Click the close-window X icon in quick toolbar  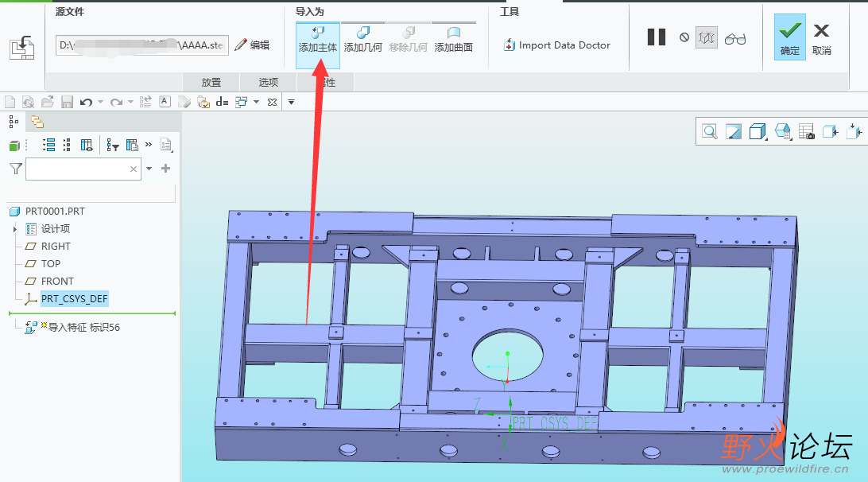coord(272,102)
